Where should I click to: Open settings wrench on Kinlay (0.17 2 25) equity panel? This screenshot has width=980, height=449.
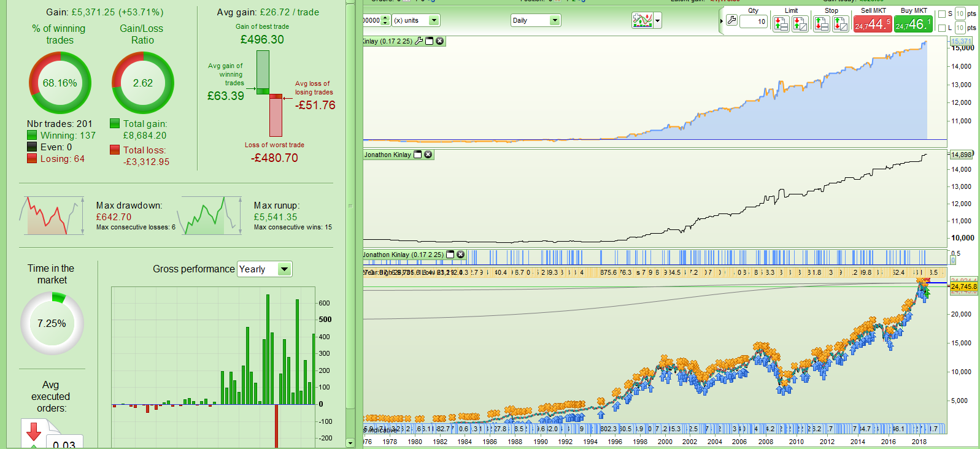click(x=419, y=41)
